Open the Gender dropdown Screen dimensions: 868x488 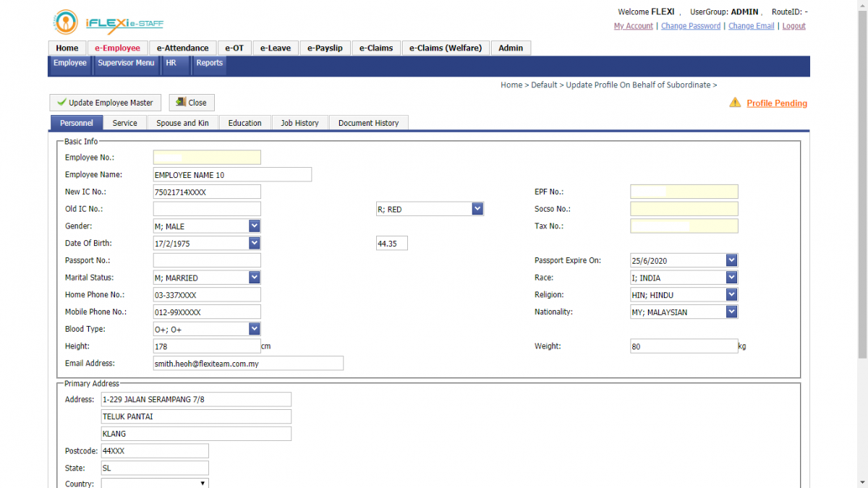point(254,226)
